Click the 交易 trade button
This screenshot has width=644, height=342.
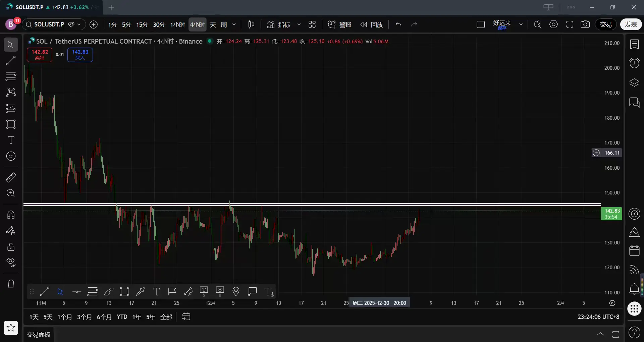click(x=606, y=24)
